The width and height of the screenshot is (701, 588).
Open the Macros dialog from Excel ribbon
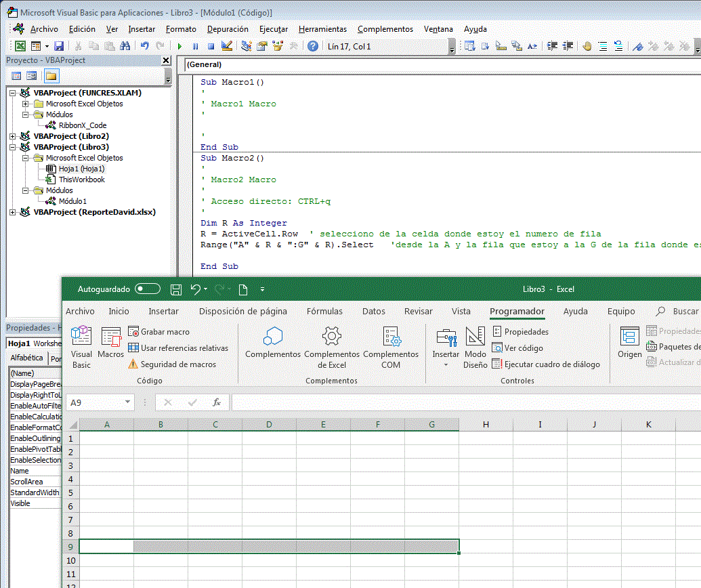[110, 343]
